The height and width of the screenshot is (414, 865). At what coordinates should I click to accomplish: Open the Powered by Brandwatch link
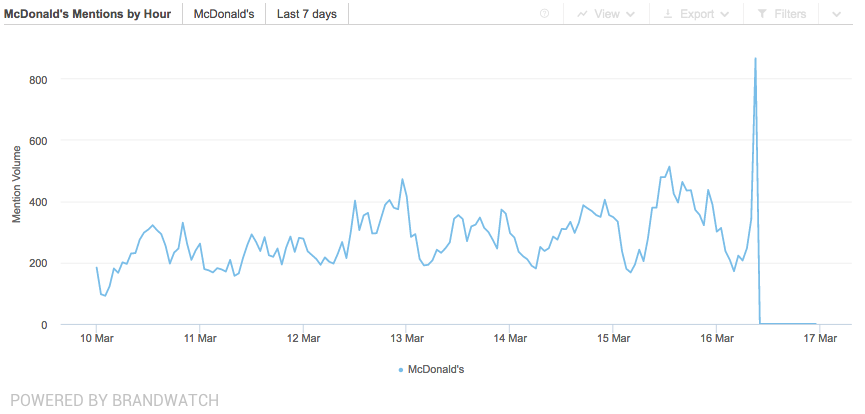pos(114,400)
